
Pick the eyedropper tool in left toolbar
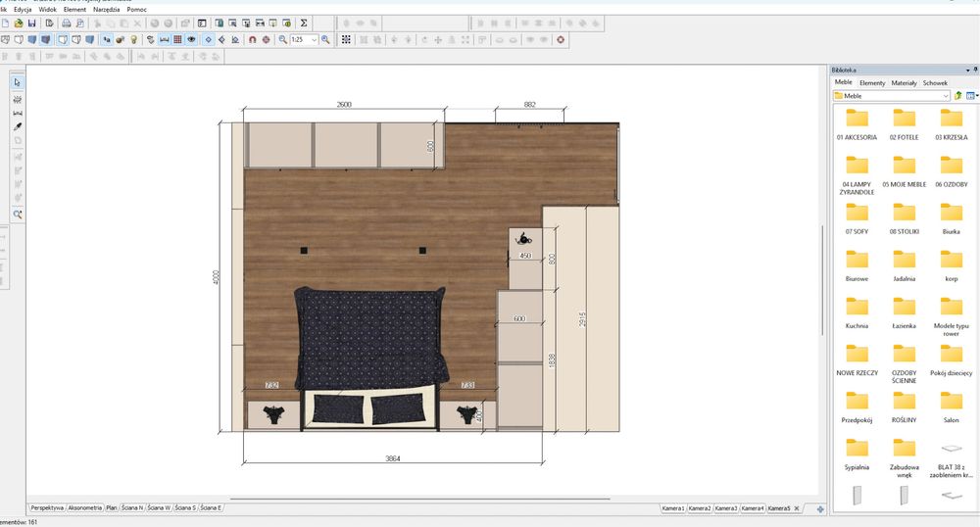(18, 126)
